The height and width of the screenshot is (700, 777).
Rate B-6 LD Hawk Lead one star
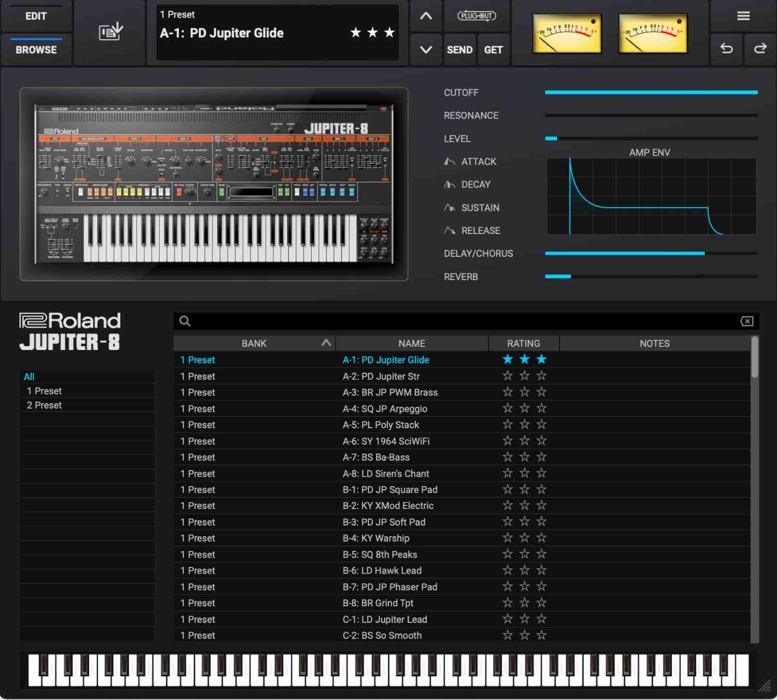click(x=507, y=570)
